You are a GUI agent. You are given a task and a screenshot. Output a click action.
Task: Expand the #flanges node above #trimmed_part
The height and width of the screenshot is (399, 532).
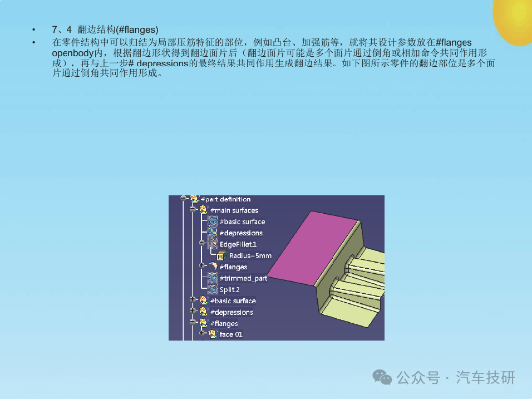[202, 265]
